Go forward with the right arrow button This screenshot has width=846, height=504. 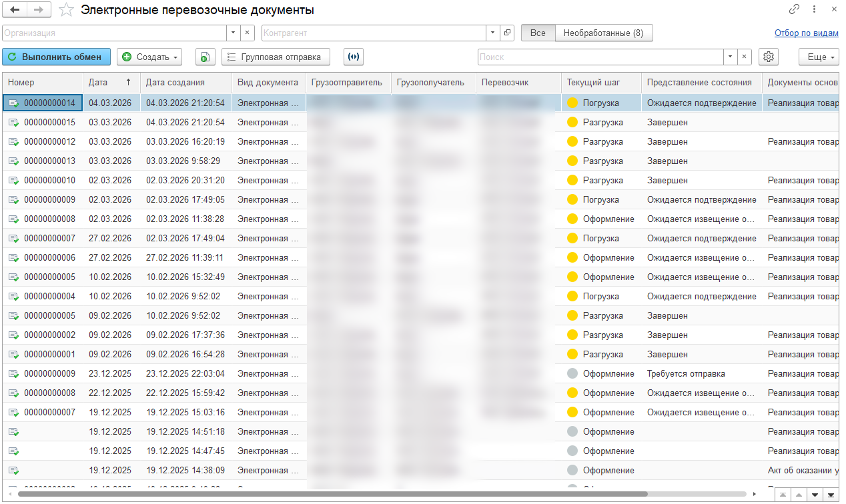pos(39,9)
